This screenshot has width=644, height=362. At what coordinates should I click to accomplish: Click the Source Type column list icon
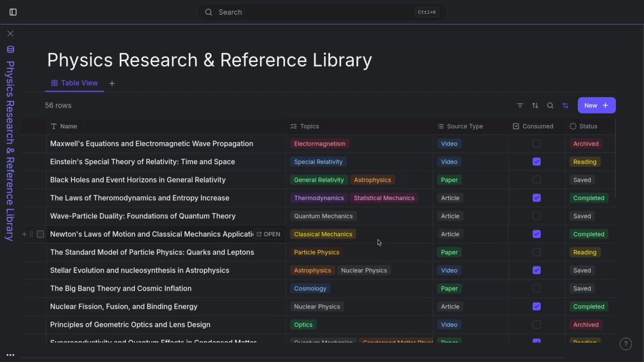click(x=441, y=126)
